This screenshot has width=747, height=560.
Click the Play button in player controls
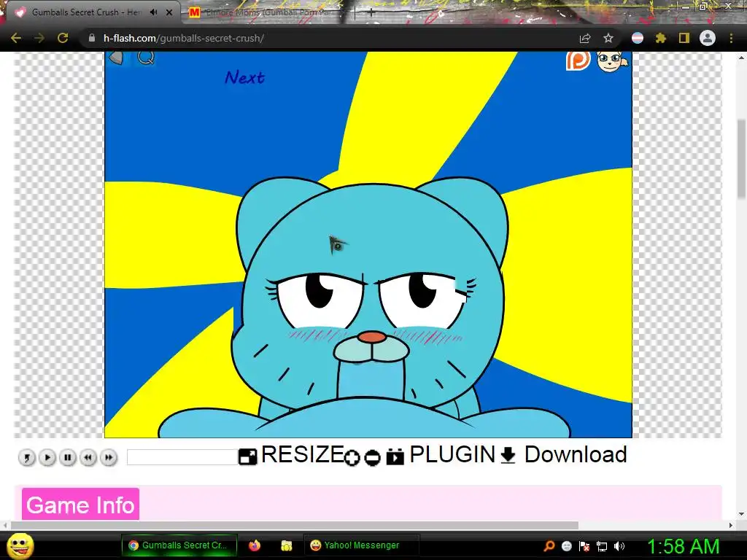(47, 458)
